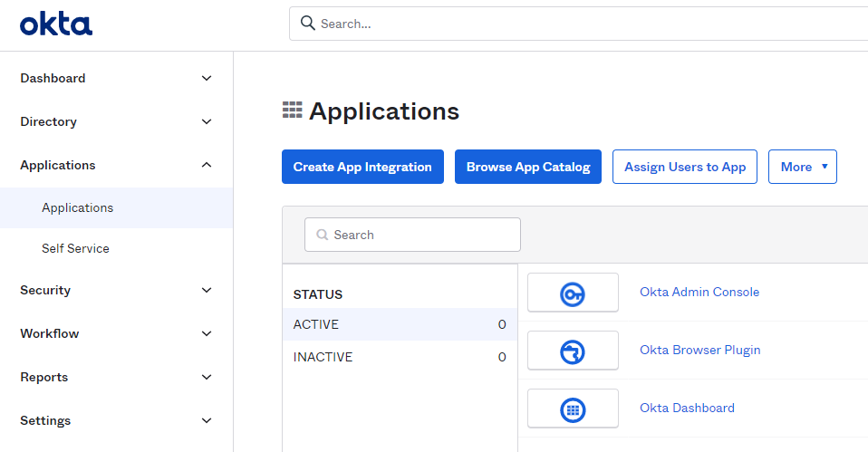Click Assign Users to App button

pos(684,167)
